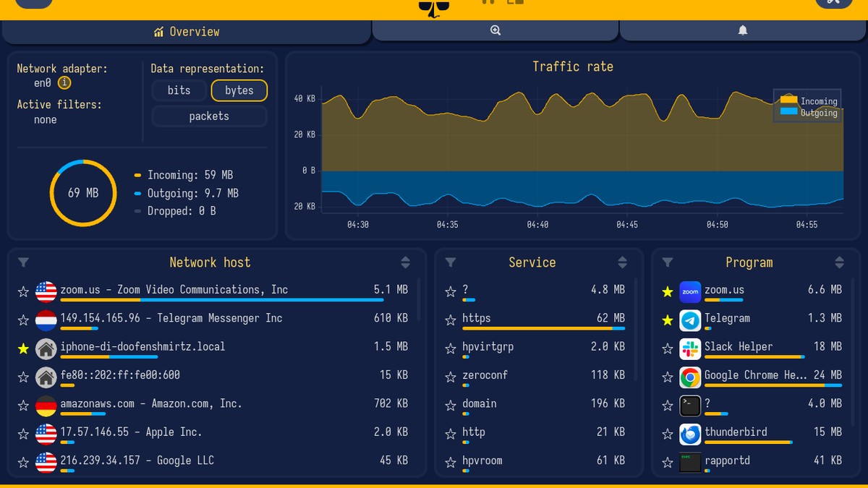Unfavorite iphone-di-doofenshmirtz.local host star

coord(23,349)
